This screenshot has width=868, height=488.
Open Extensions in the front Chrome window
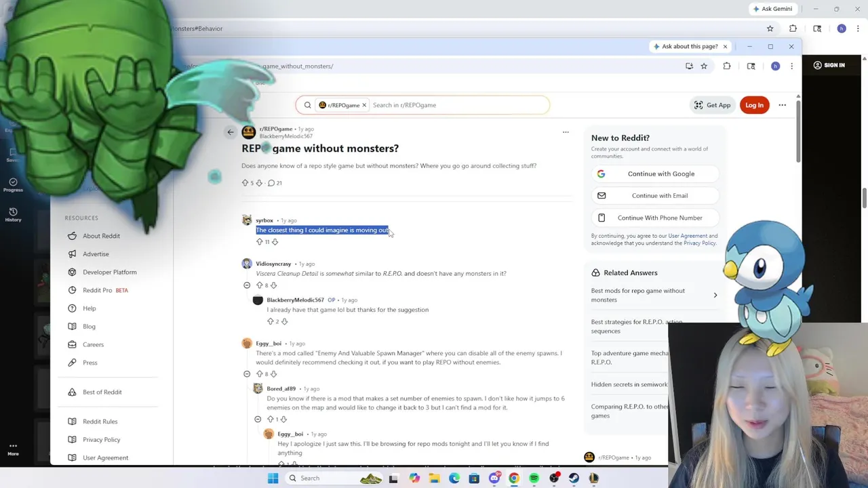[x=727, y=66]
